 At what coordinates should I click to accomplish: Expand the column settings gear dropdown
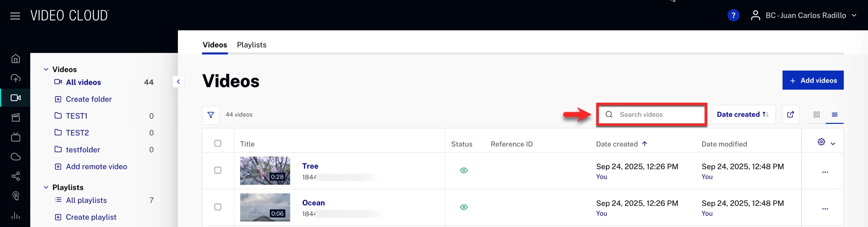point(826,143)
